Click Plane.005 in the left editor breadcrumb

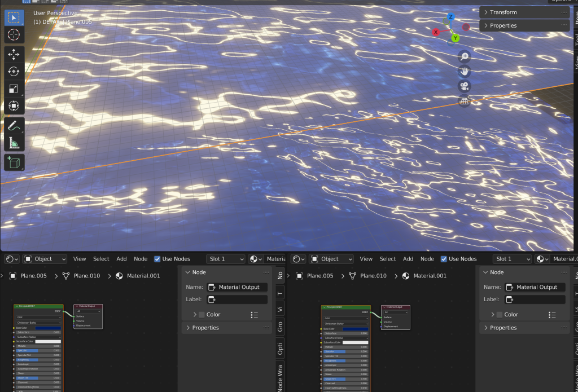33,276
